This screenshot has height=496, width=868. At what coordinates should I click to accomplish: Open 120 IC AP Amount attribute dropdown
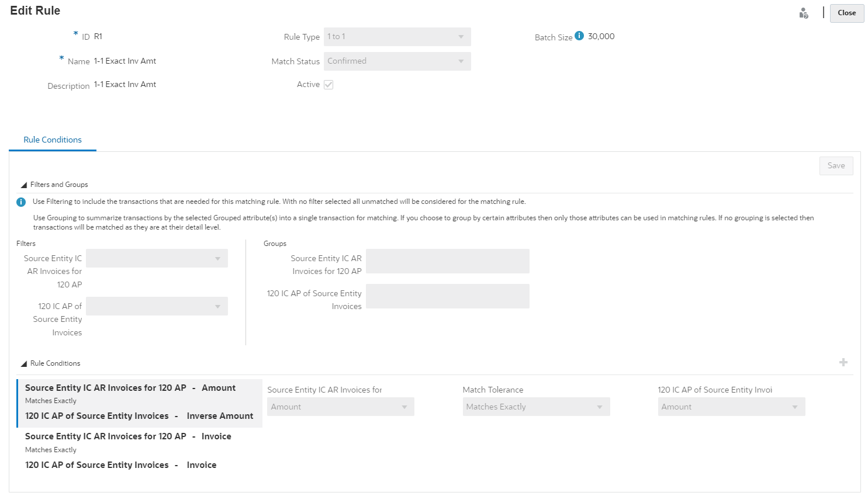(731, 407)
